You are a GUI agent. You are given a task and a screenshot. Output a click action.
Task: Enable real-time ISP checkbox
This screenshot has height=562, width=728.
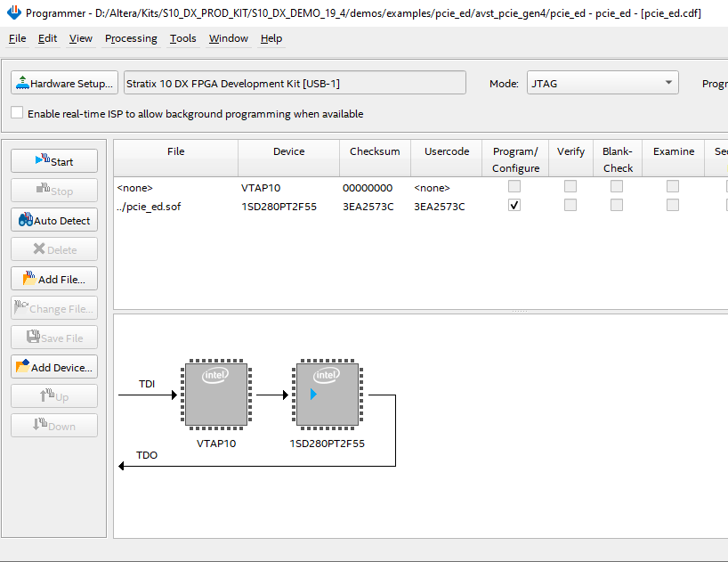point(17,113)
